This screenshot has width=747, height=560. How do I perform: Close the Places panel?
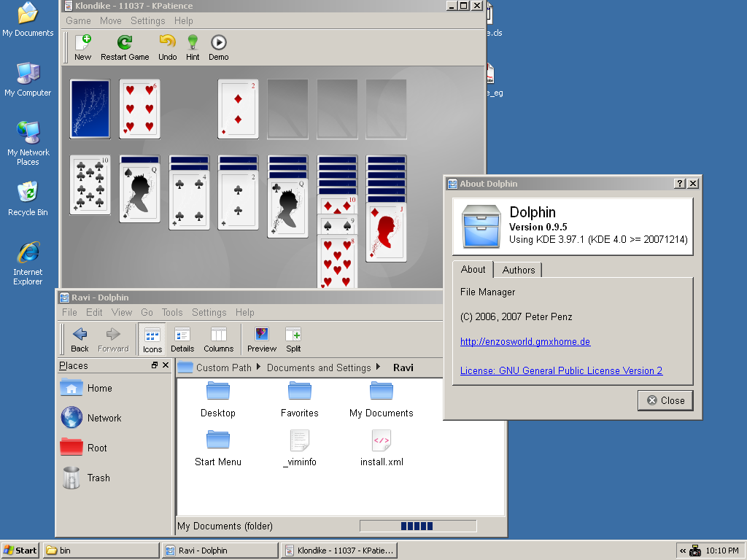[166, 365]
